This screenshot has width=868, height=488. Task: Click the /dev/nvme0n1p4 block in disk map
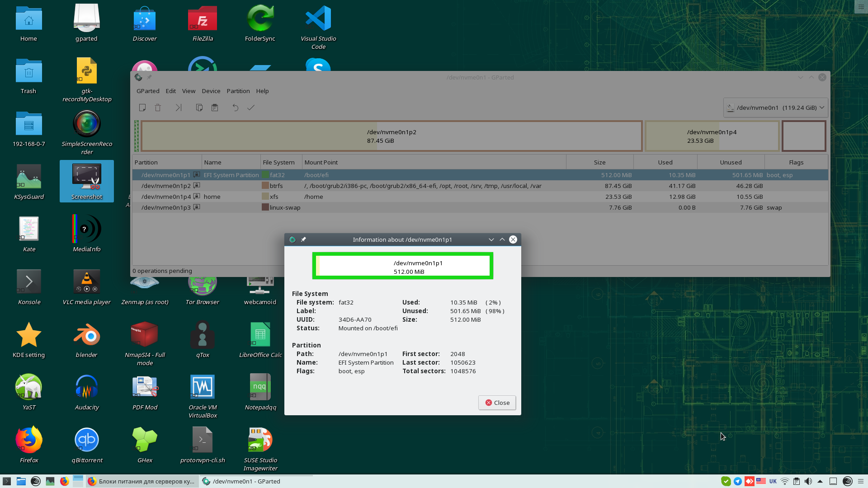pyautogui.click(x=712, y=136)
